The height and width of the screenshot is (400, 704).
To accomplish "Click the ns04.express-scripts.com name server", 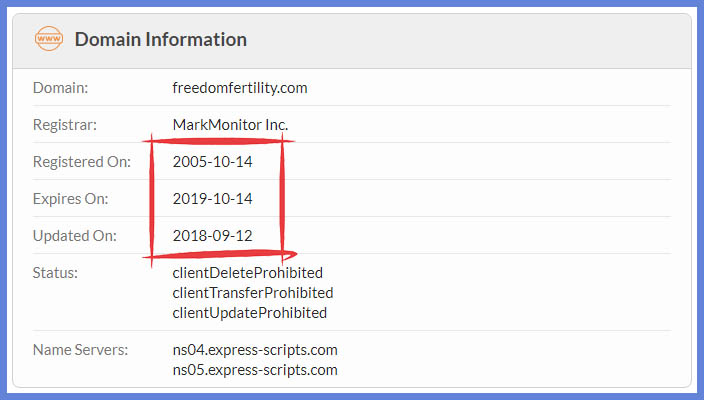I will pyautogui.click(x=255, y=350).
